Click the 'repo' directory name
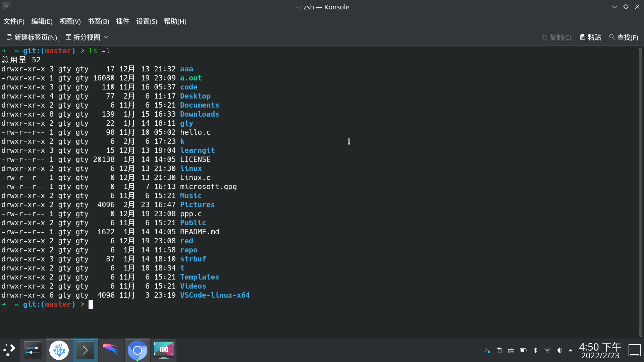The height and width of the screenshot is (362, 644). pos(189,250)
